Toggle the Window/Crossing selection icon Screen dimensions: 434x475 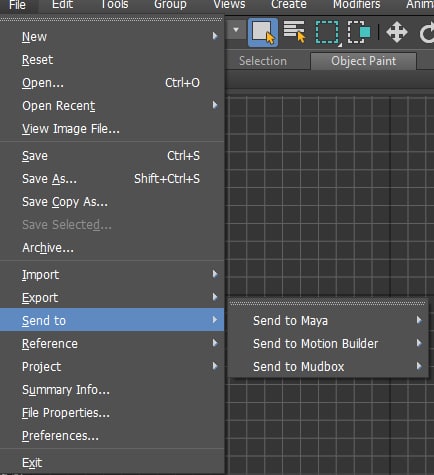pyautogui.click(x=359, y=32)
